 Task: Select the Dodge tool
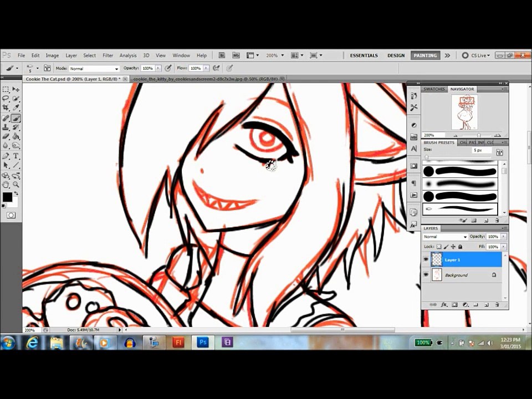[16, 146]
